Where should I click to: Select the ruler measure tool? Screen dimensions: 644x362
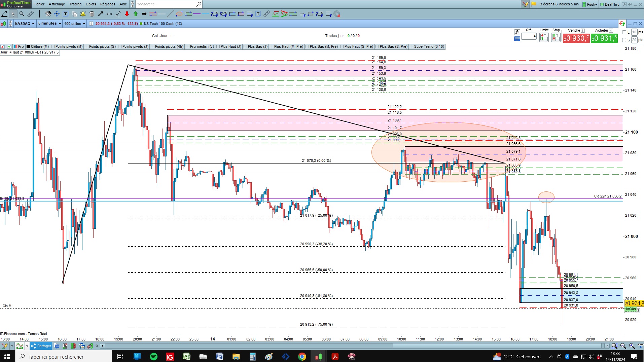click(x=31, y=14)
